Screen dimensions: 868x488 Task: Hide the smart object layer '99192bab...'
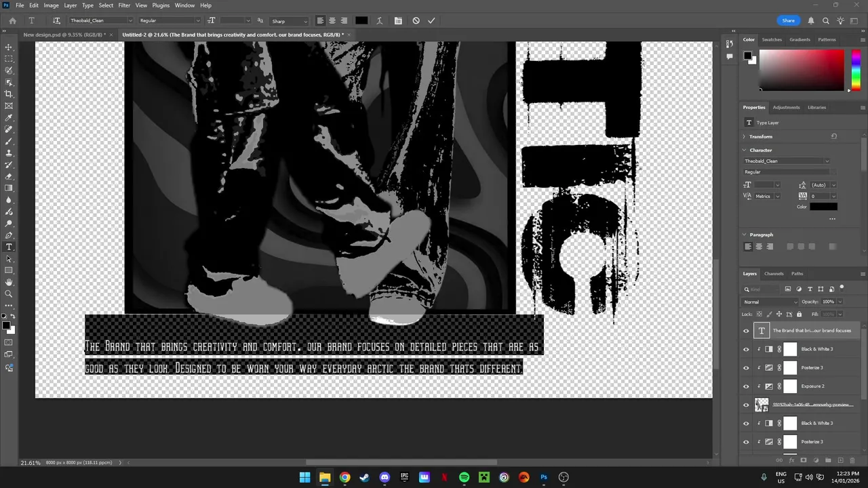(x=746, y=405)
